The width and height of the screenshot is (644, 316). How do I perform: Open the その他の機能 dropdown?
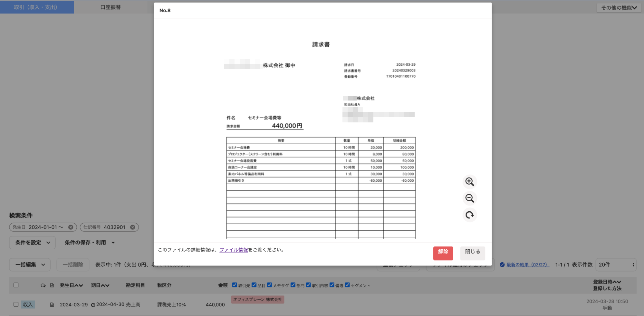pyautogui.click(x=619, y=8)
